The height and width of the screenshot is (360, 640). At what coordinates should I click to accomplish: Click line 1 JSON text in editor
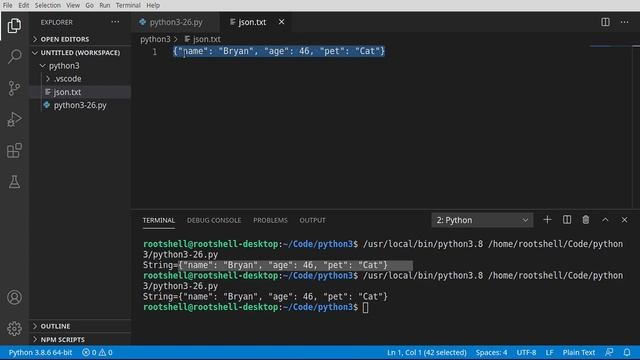tap(279, 51)
